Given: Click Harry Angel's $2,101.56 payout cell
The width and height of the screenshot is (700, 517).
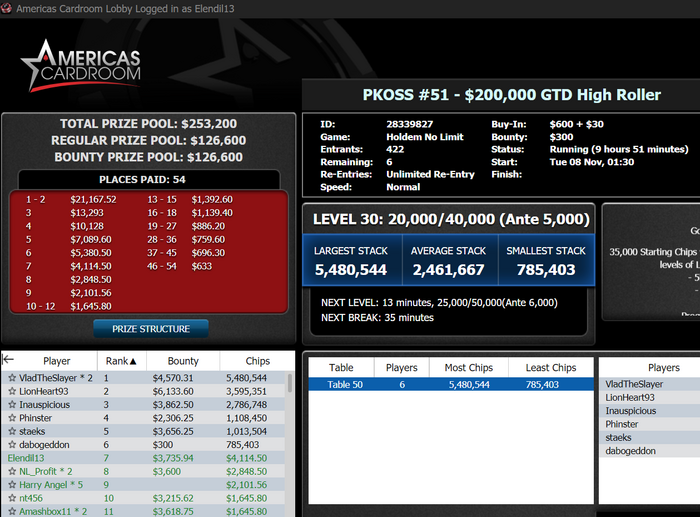Looking at the screenshot, I should click(246, 485).
